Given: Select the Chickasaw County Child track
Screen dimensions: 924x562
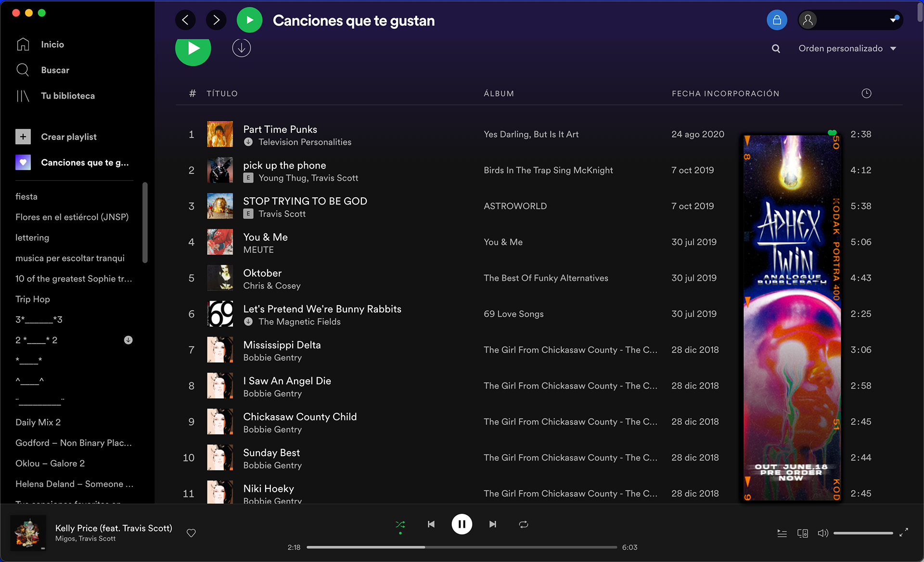Looking at the screenshot, I should coord(300,417).
